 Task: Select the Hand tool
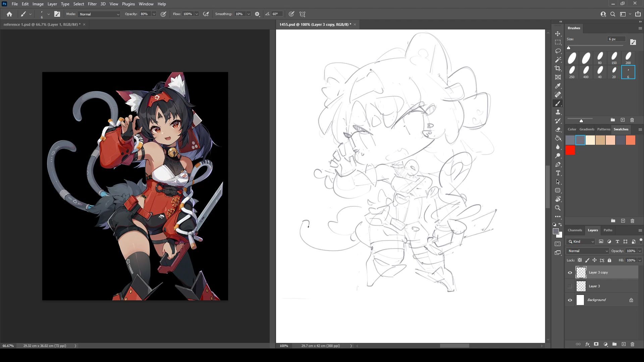click(558, 199)
